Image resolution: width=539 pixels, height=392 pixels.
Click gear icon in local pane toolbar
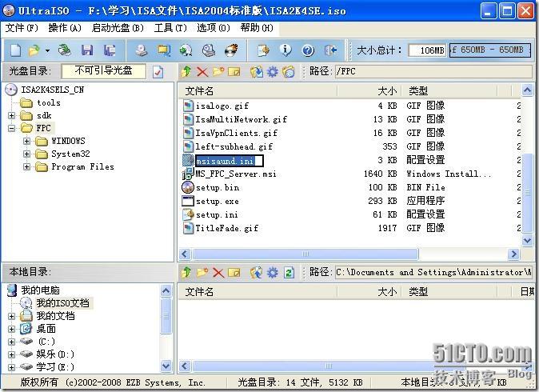point(273,273)
